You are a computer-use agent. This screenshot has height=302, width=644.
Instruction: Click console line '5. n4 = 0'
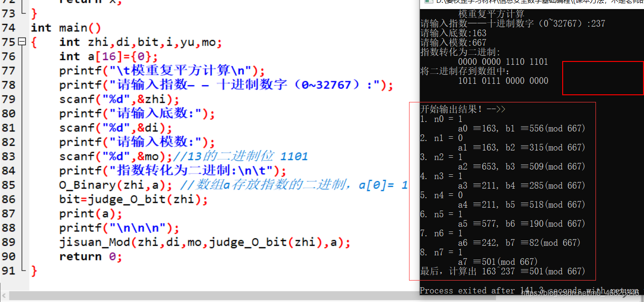pyautogui.click(x=441, y=195)
